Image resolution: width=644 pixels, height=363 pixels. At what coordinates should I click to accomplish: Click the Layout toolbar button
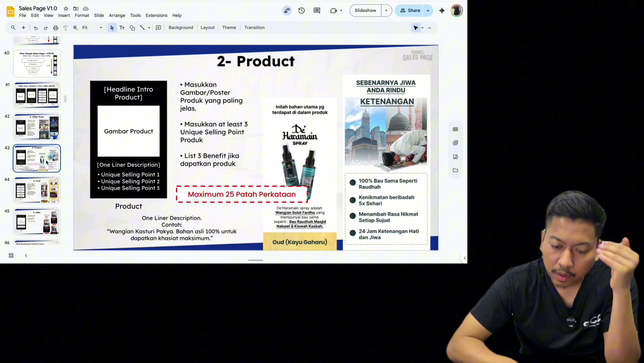pyautogui.click(x=207, y=28)
